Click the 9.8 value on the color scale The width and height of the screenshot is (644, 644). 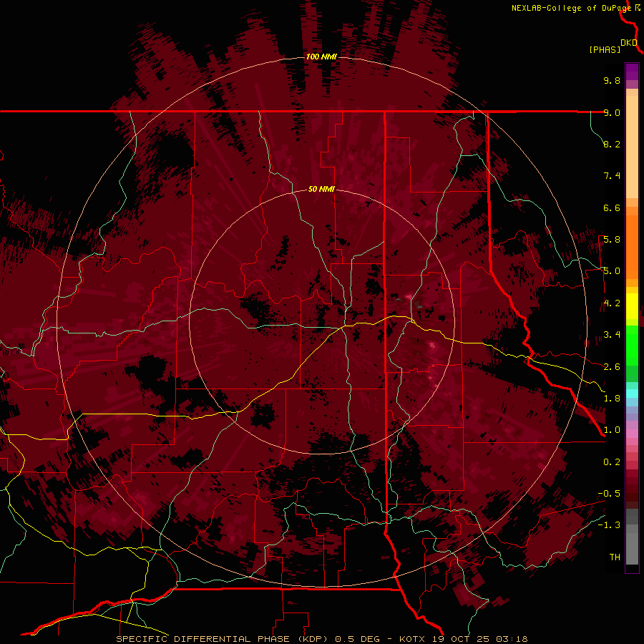(612, 80)
